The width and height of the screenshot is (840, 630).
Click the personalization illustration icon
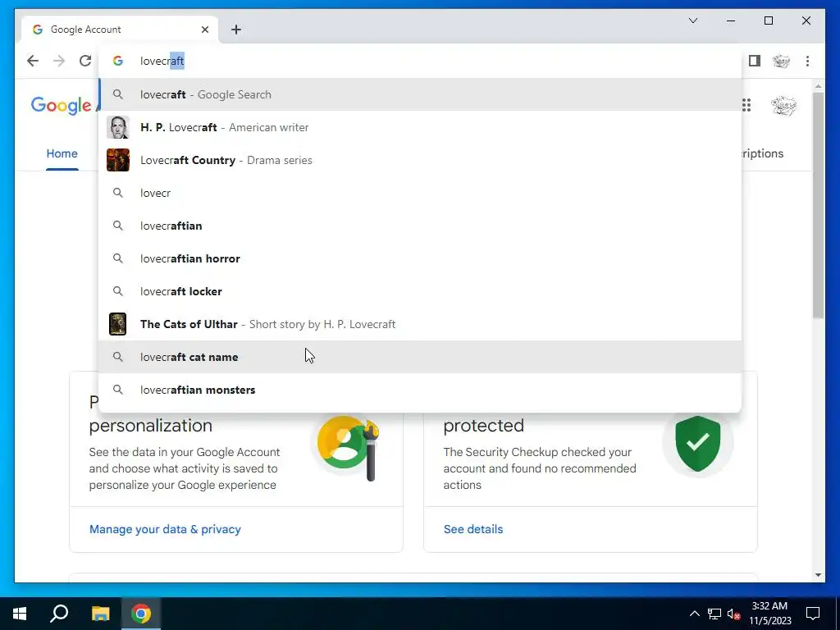[348, 447]
